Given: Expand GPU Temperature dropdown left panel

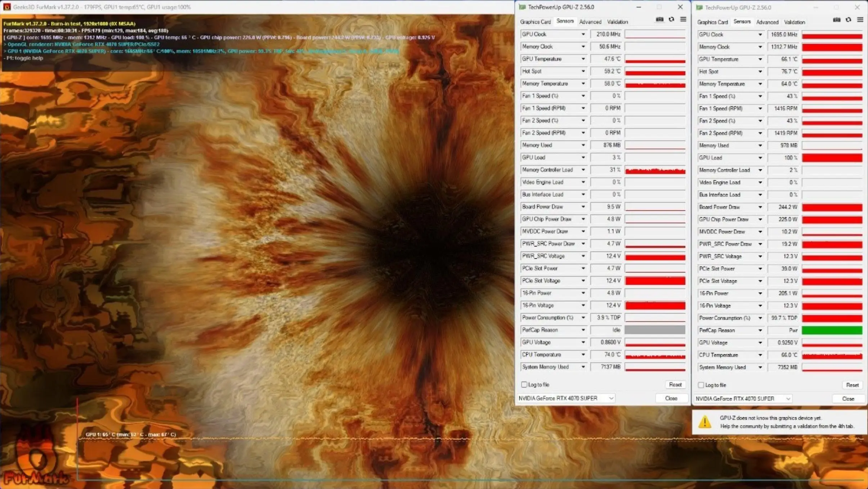Looking at the screenshot, I should click(583, 58).
